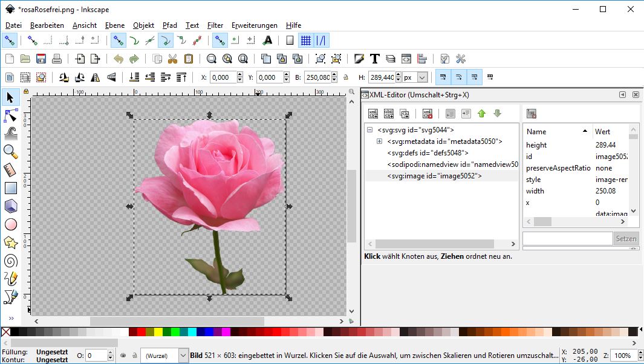Screen dimensions: 644x364
Task: Toggle layer visibility eye in status bar
Action: pyautogui.click(x=123, y=356)
